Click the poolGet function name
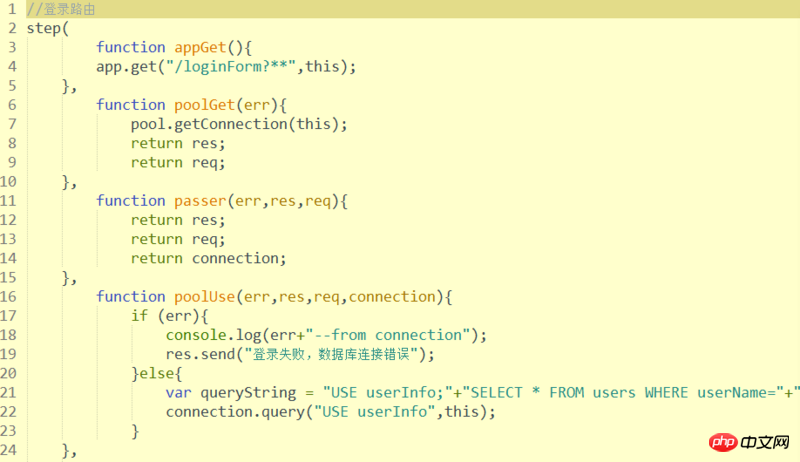This screenshot has width=800, height=462. [205, 105]
